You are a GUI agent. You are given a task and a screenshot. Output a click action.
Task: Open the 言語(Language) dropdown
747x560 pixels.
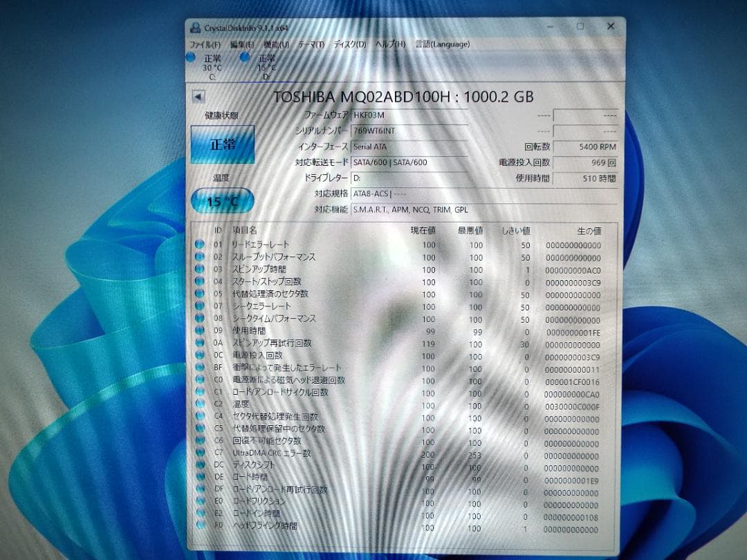[439, 43]
